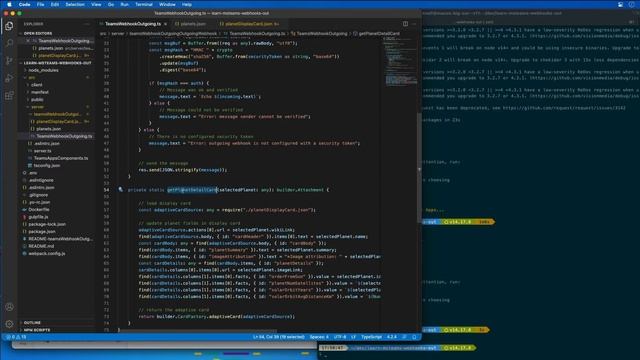The image size is (640, 360).
Task: Click getPlanetDetailCard in the breadcrumb
Action: click(379, 33)
